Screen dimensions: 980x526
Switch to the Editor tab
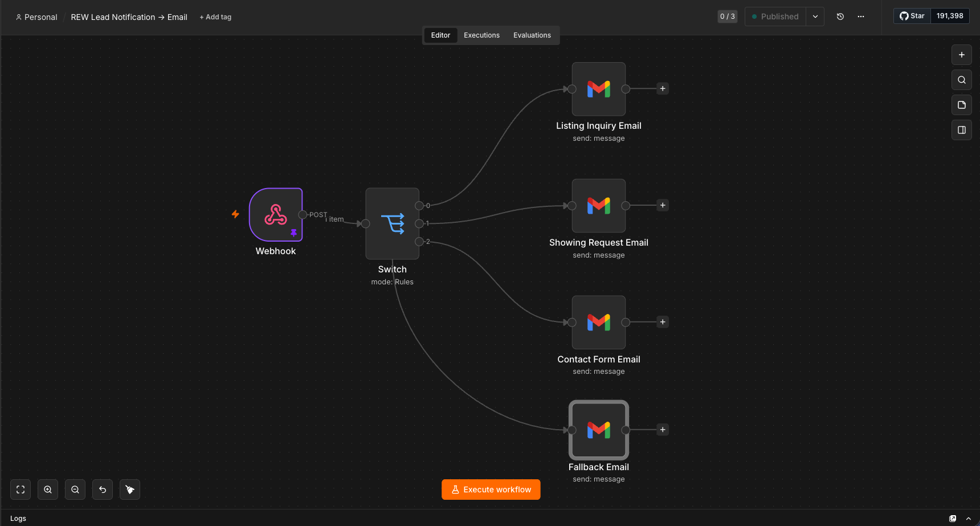click(440, 35)
